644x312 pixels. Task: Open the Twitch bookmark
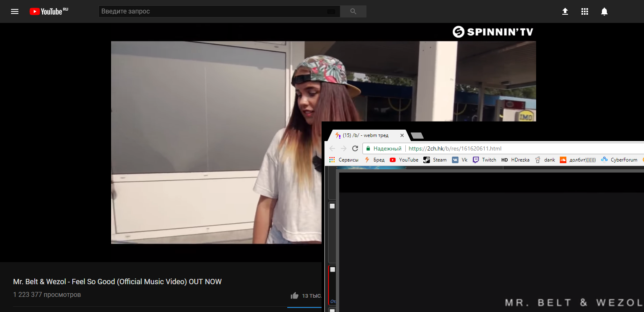[485, 160]
